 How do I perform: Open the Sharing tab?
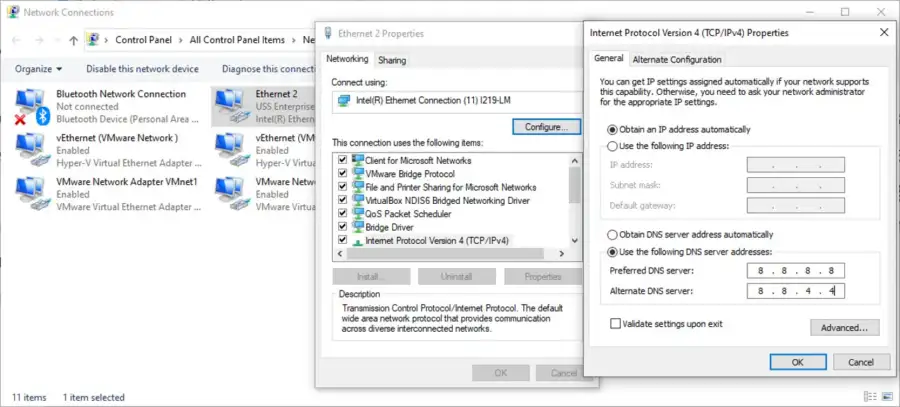click(x=392, y=60)
